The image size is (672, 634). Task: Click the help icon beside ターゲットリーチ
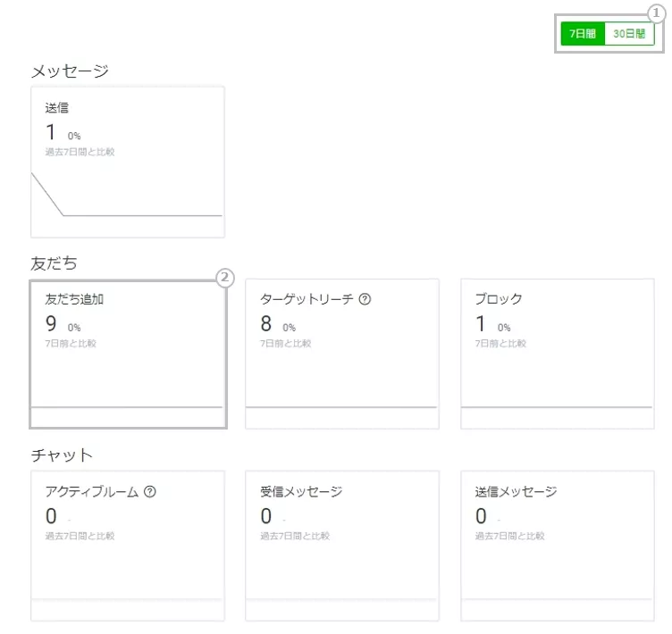[365, 300]
